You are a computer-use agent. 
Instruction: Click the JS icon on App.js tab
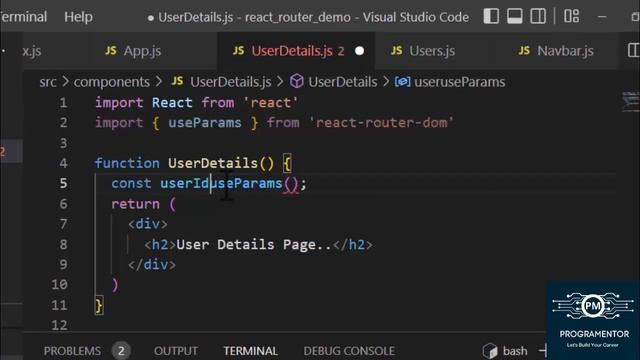[x=111, y=51]
